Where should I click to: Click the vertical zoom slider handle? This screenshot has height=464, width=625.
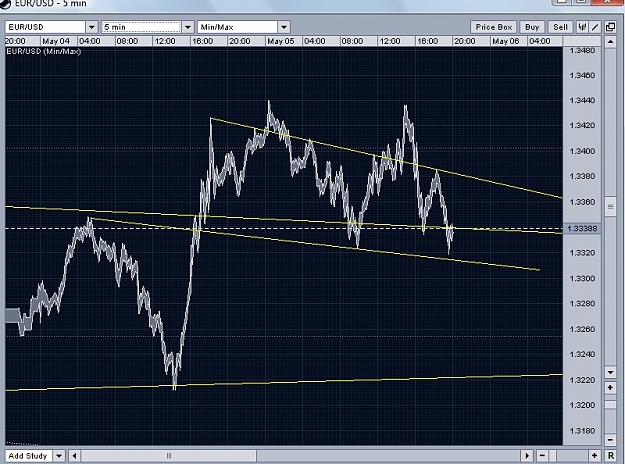click(x=610, y=405)
